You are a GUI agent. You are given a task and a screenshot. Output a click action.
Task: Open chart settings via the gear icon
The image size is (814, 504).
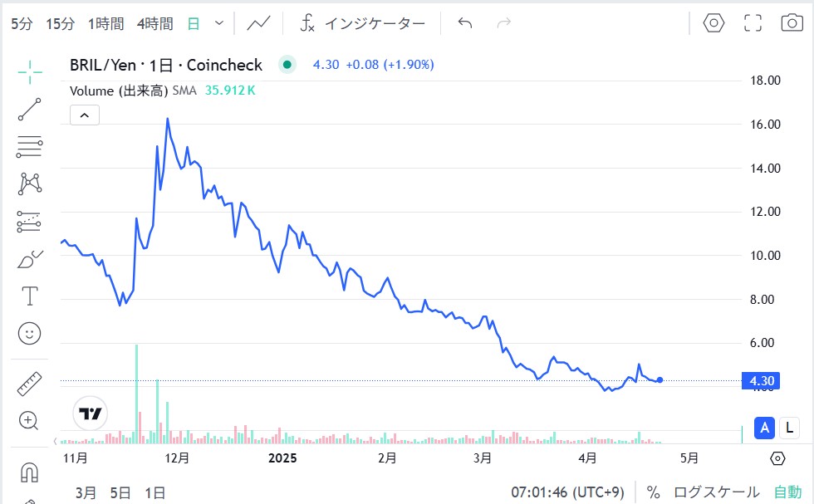click(713, 23)
